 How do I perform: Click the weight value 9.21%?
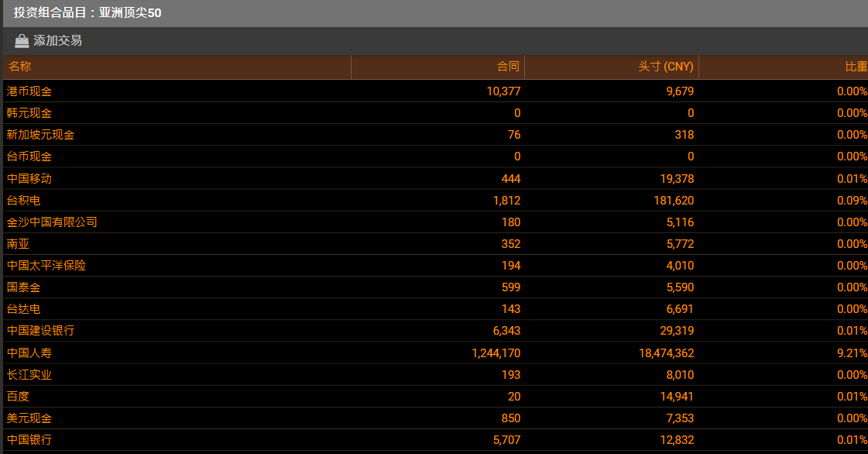tap(853, 353)
